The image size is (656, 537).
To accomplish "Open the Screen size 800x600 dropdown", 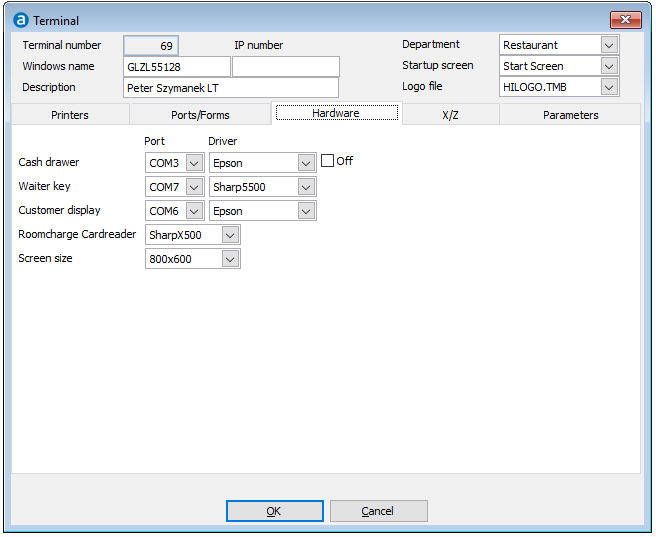I will click(230, 259).
